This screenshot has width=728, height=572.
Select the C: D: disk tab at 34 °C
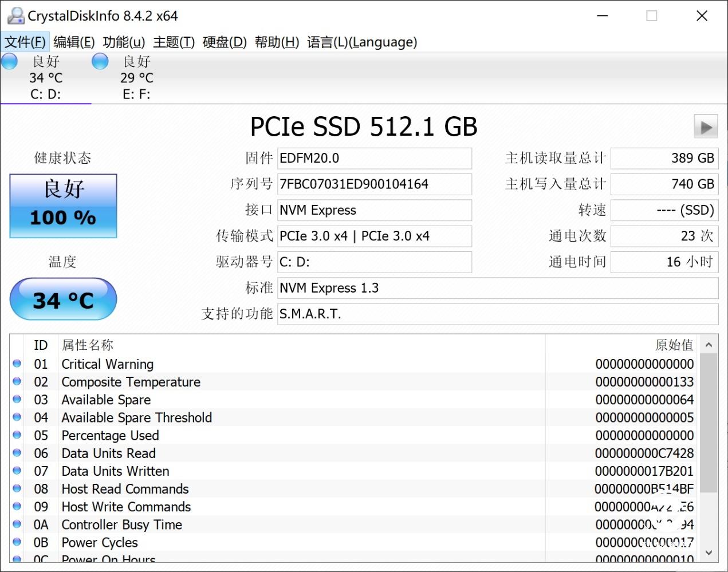(x=46, y=78)
